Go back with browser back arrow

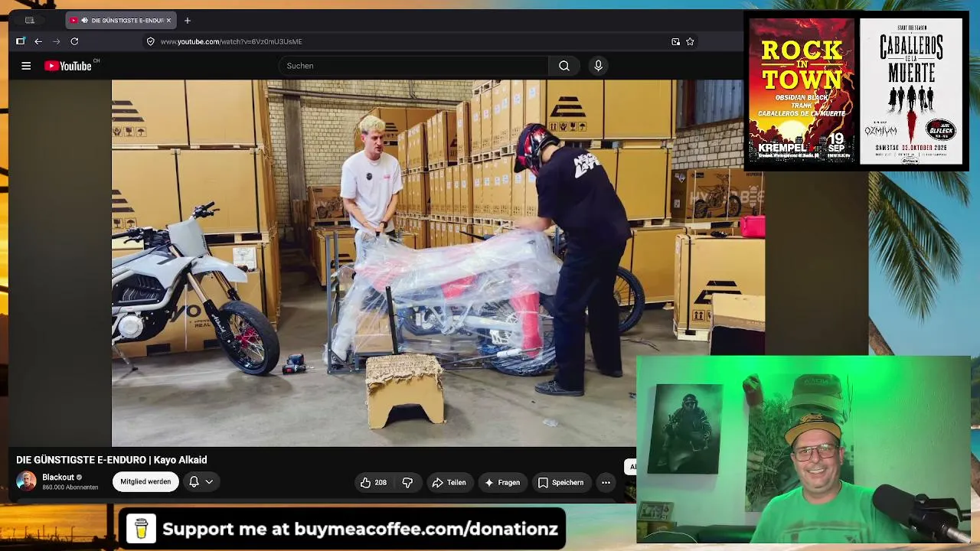coord(38,41)
